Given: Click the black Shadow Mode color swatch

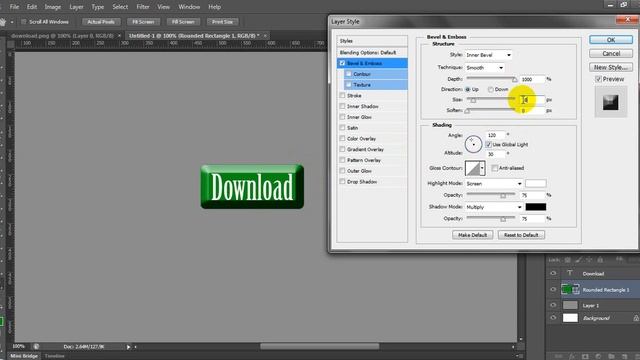Looking at the screenshot, I should point(536,207).
